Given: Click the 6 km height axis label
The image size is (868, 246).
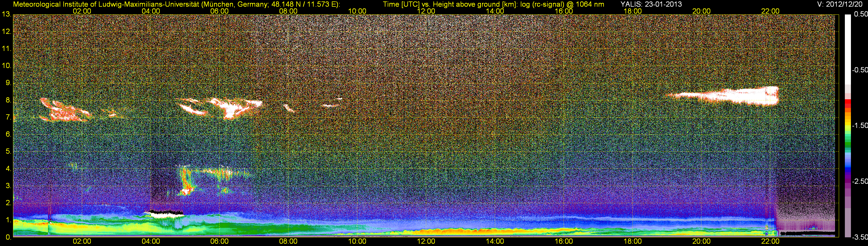Looking at the screenshot, I should pos(8,135).
